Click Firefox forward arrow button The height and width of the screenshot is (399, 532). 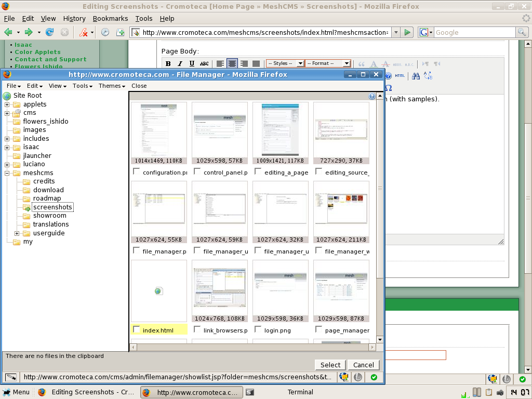coord(29,32)
